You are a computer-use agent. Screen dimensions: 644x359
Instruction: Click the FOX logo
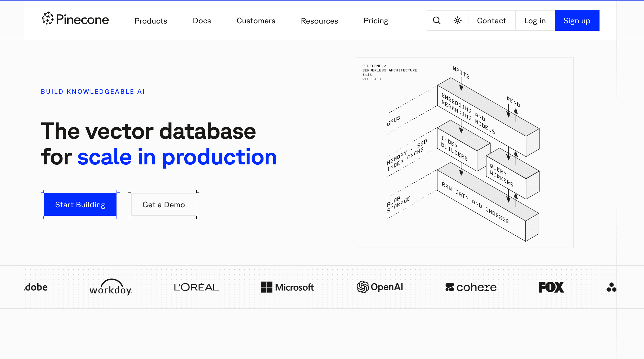(551, 287)
